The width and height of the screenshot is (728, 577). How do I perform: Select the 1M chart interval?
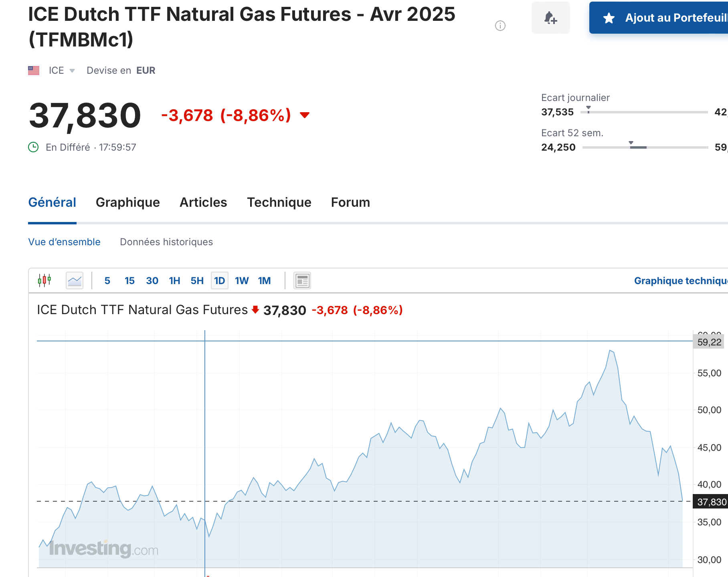[264, 280]
